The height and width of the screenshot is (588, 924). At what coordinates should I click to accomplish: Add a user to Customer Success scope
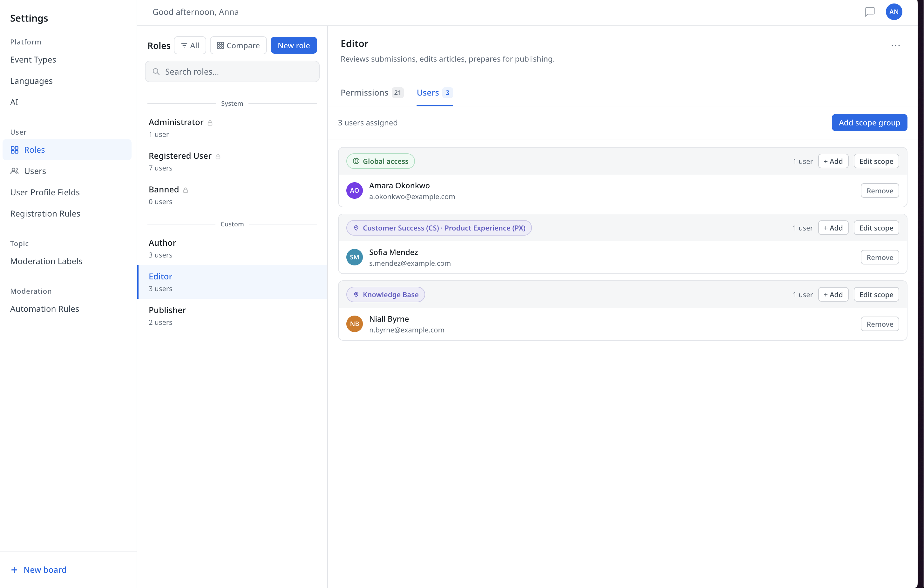tap(833, 228)
